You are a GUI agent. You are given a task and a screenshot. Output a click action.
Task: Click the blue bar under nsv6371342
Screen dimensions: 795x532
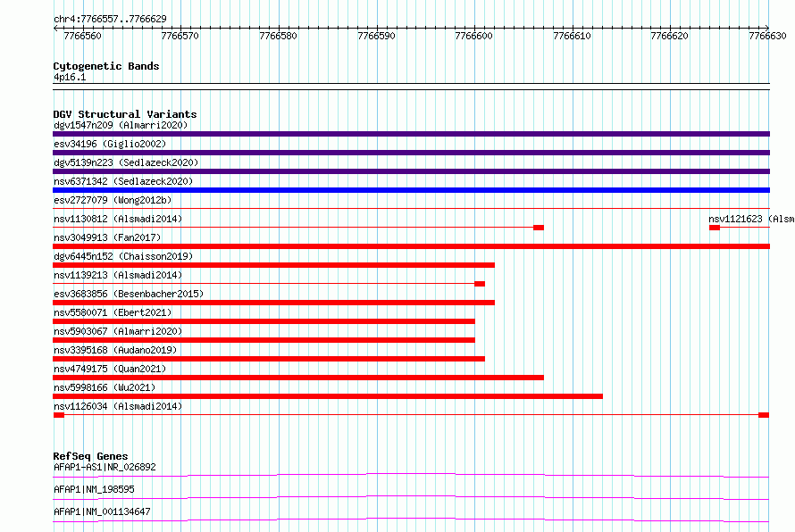411,190
